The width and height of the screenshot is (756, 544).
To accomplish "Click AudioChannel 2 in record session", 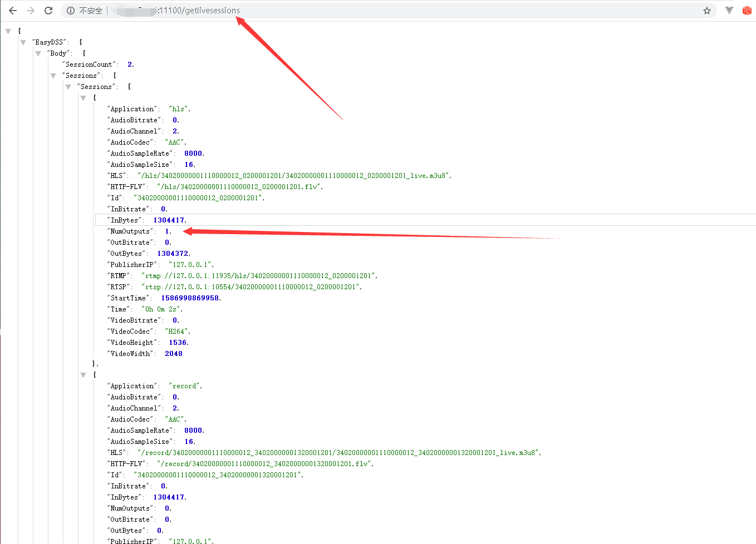I will tap(175, 408).
